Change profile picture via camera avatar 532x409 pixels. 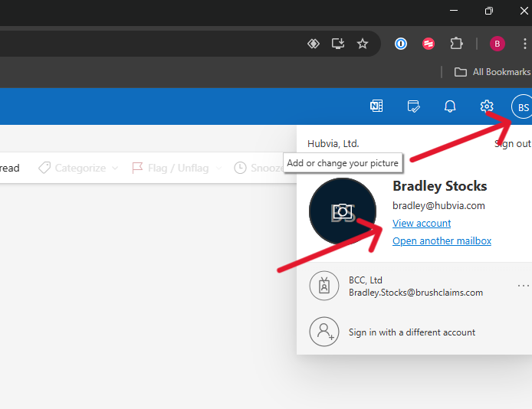tap(342, 212)
